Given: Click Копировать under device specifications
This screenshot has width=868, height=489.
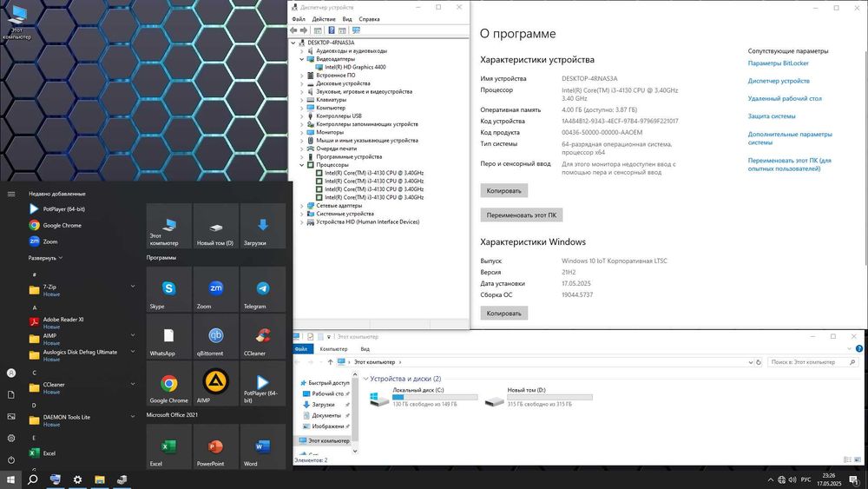Looking at the screenshot, I should tap(503, 191).
